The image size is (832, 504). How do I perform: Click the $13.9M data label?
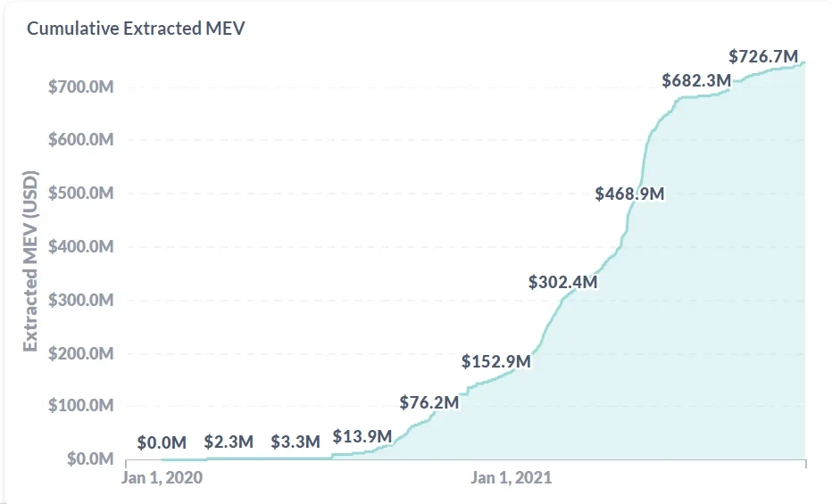(x=362, y=436)
